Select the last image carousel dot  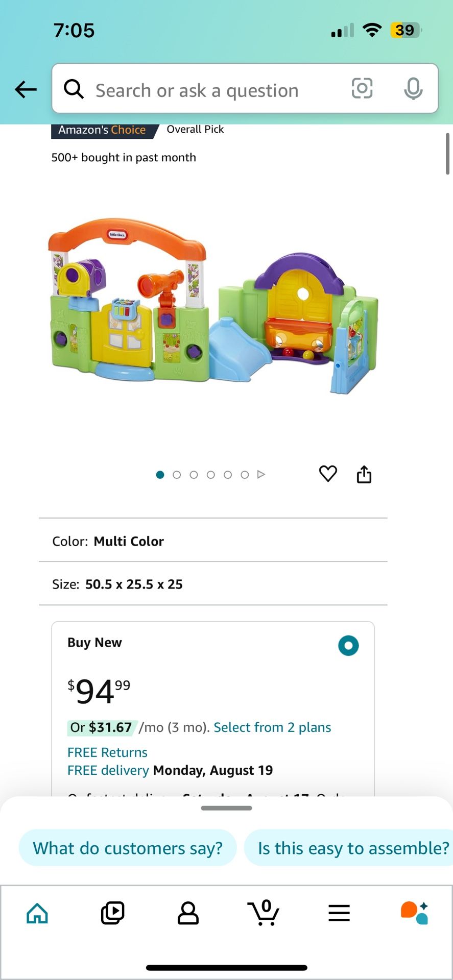click(x=245, y=475)
